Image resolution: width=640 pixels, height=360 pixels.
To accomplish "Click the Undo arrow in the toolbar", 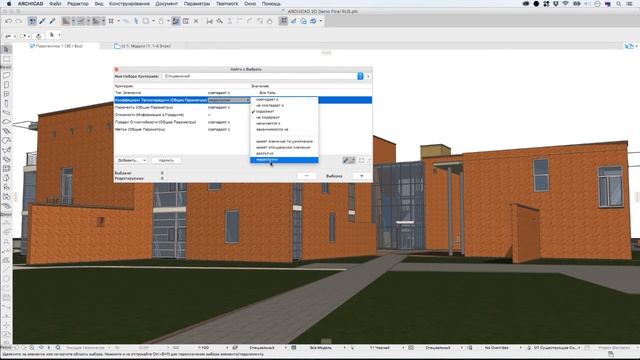I will click(x=8, y=21).
